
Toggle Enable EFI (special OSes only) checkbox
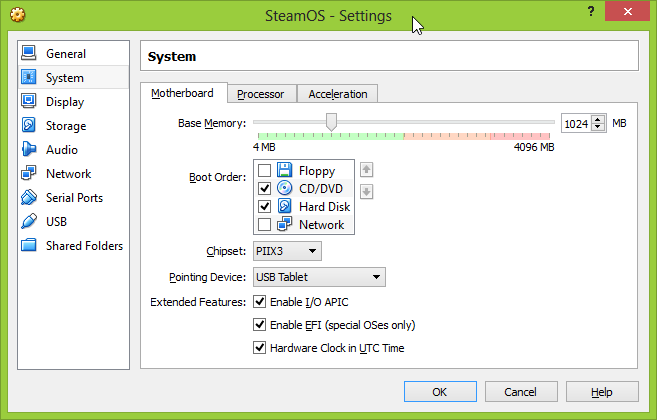260,325
